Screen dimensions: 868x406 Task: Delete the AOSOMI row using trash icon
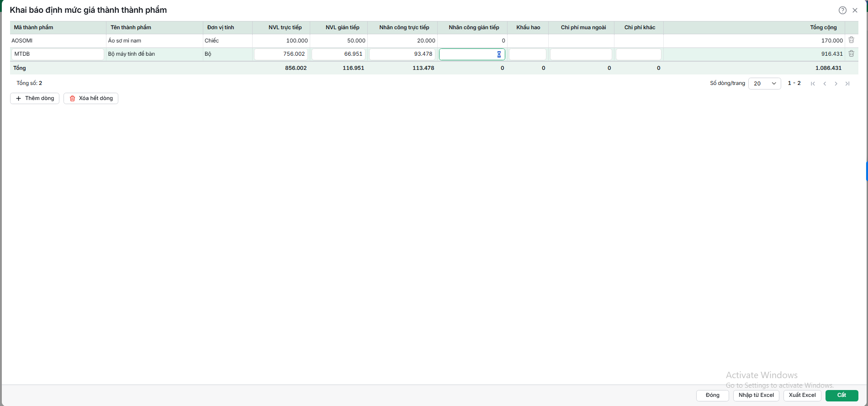[x=852, y=40]
